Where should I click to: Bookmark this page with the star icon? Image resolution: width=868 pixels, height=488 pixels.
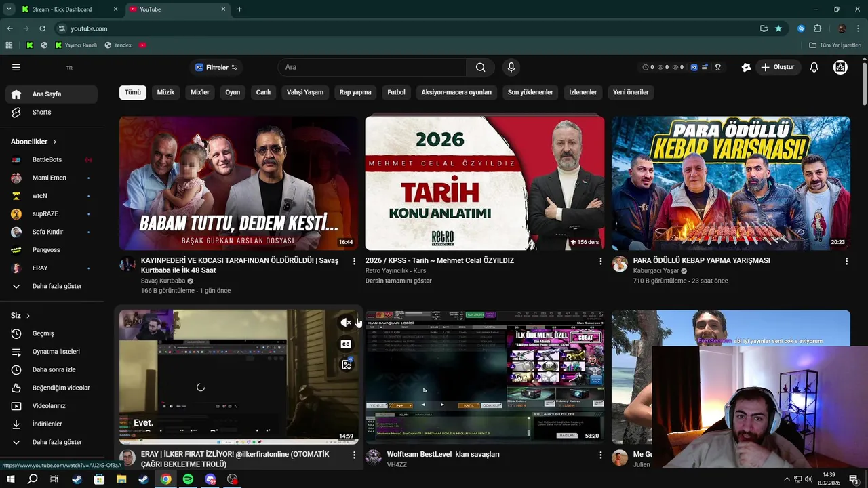tap(778, 28)
